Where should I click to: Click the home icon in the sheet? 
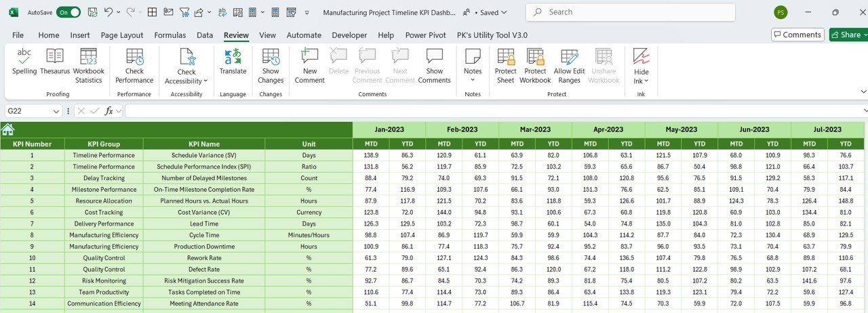pyautogui.click(x=8, y=129)
